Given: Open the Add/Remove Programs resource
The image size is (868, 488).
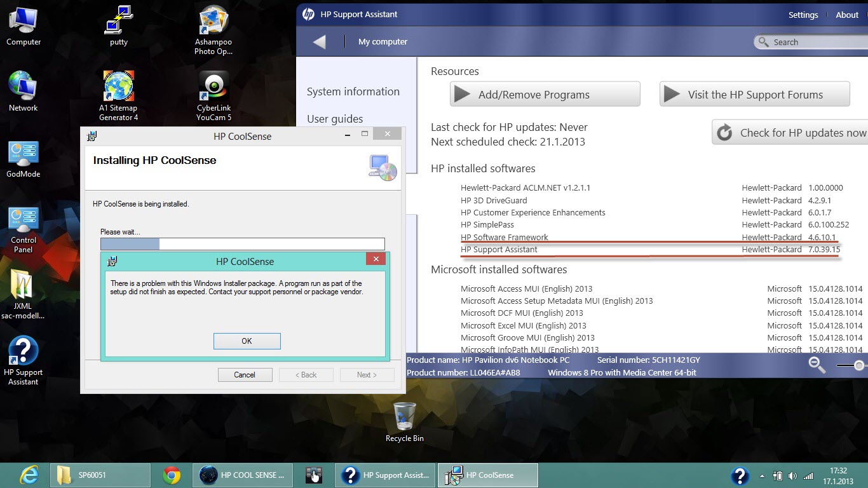Looking at the screenshot, I should coord(545,95).
